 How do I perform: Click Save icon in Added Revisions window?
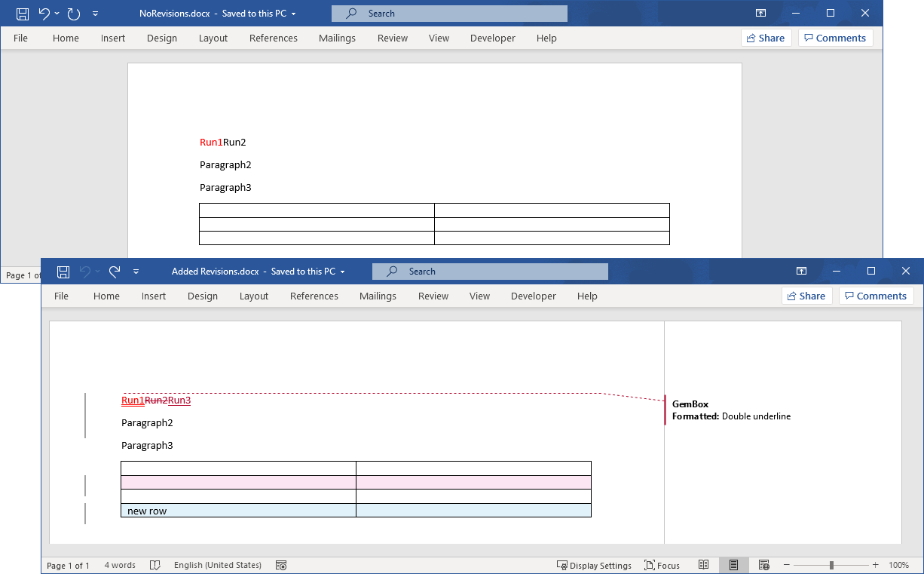pos(63,272)
